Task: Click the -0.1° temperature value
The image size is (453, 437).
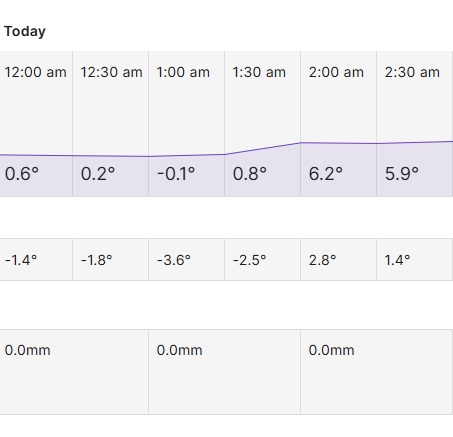Action: [x=176, y=174]
